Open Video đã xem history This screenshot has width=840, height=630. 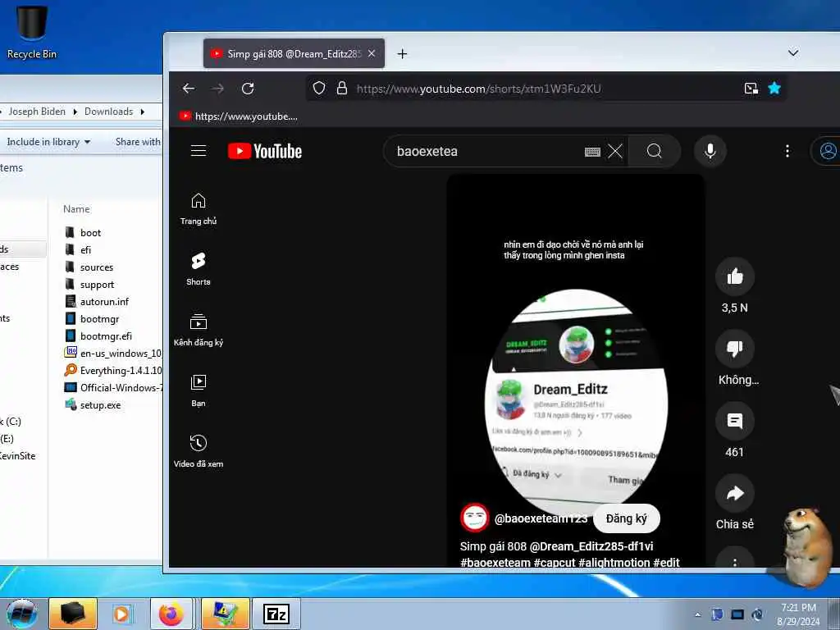(199, 452)
